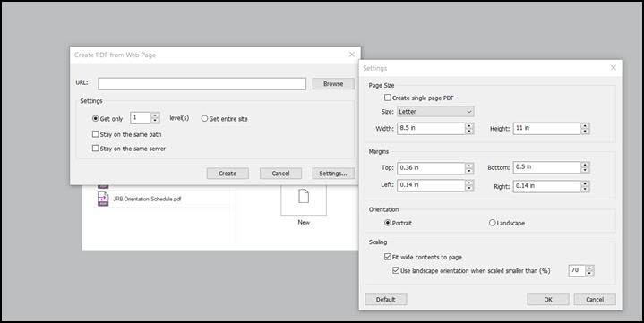Decrease Top margin with down arrow
Image resolution: width=644 pixels, height=323 pixels.
[x=469, y=171]
